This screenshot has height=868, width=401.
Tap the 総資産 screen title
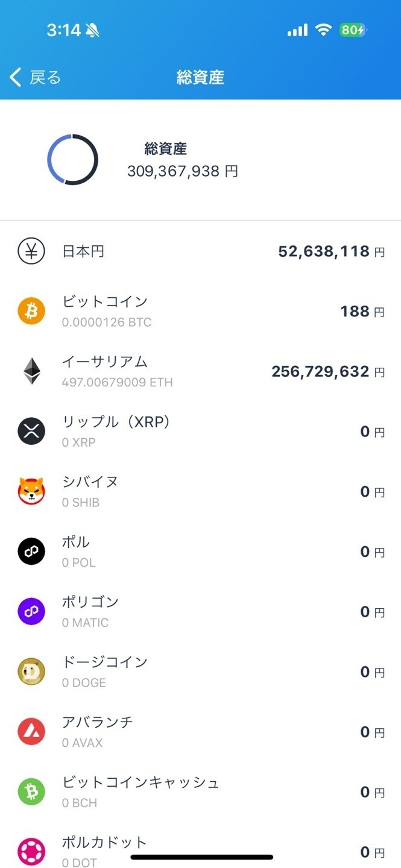[x=200, y=77]
